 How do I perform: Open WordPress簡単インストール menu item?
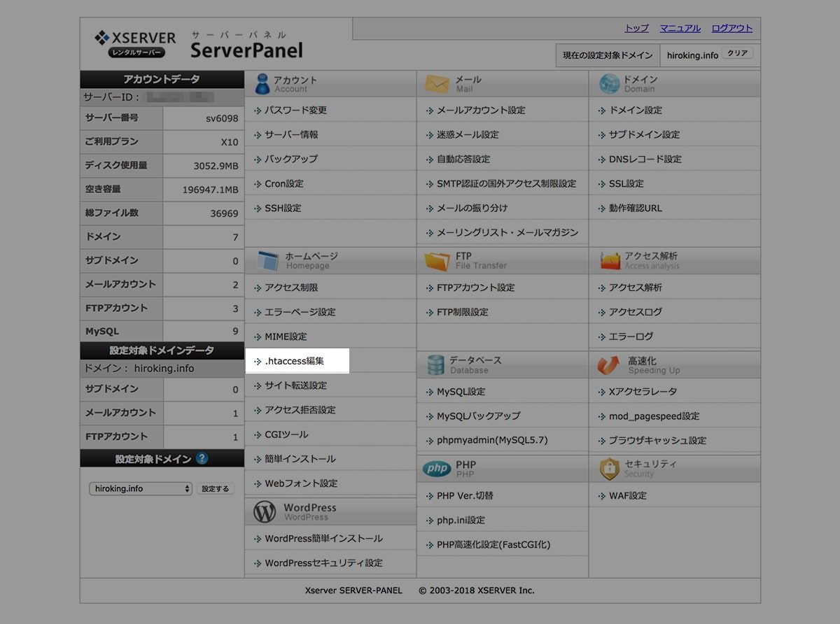coord(323,539)
